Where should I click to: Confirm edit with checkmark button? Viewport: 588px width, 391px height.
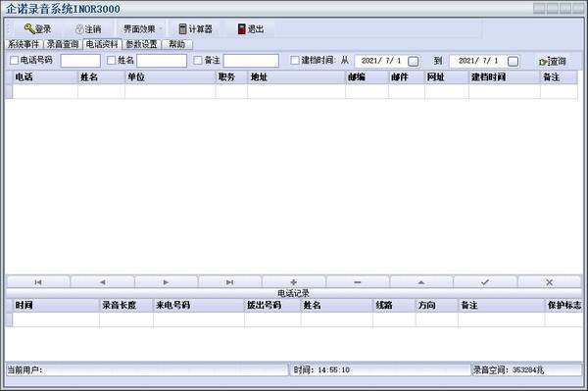pos(485,282)
